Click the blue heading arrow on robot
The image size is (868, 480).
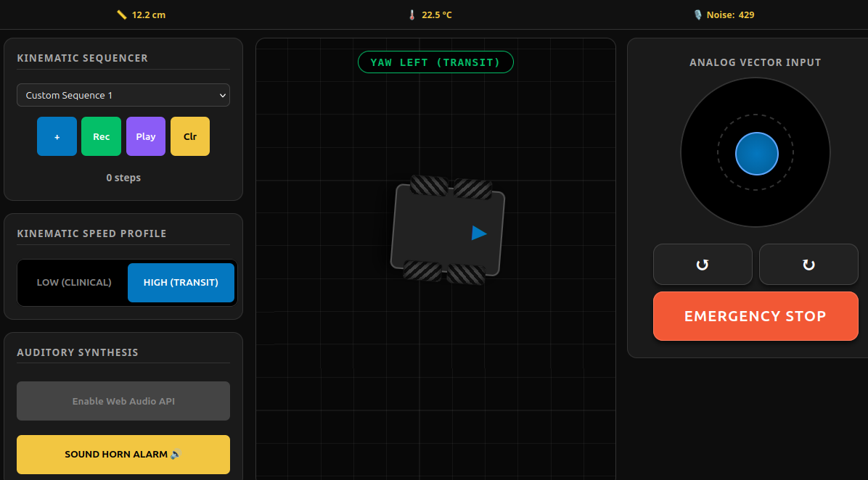[x=479, y=233]
